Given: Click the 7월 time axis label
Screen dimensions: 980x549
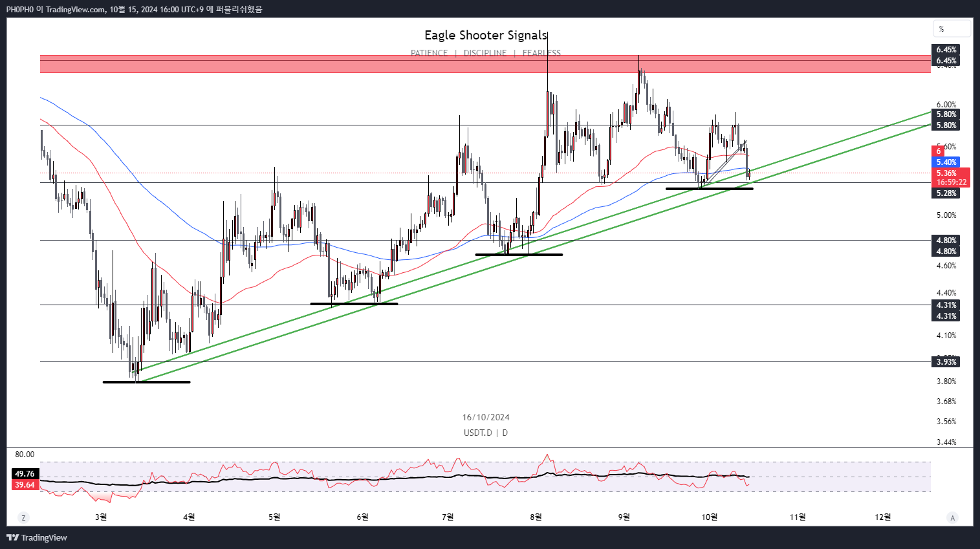Looking at the screenshot, I should coord(448,517).
